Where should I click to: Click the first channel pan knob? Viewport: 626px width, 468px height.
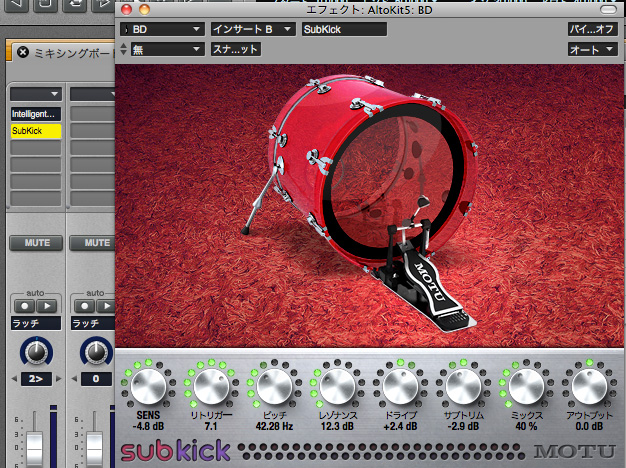pyautogui.click(x=36, y=351)
